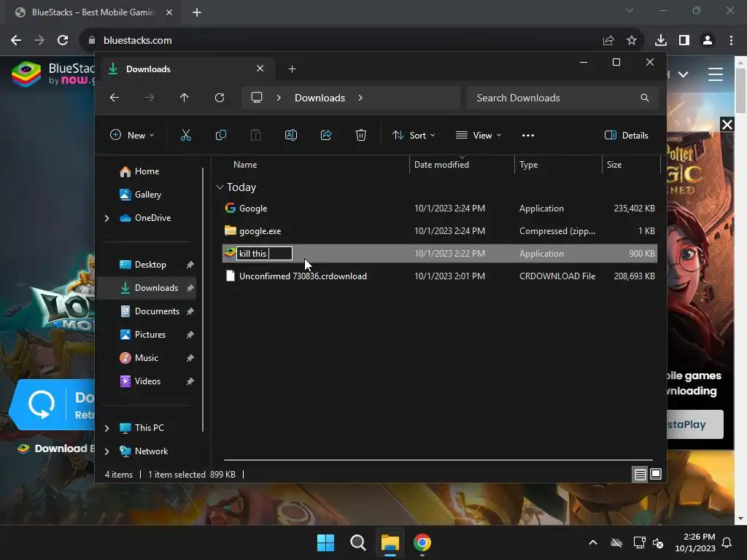Open taskbar Search
Viewport: 747px width, 560px height.
click(357, 542)
